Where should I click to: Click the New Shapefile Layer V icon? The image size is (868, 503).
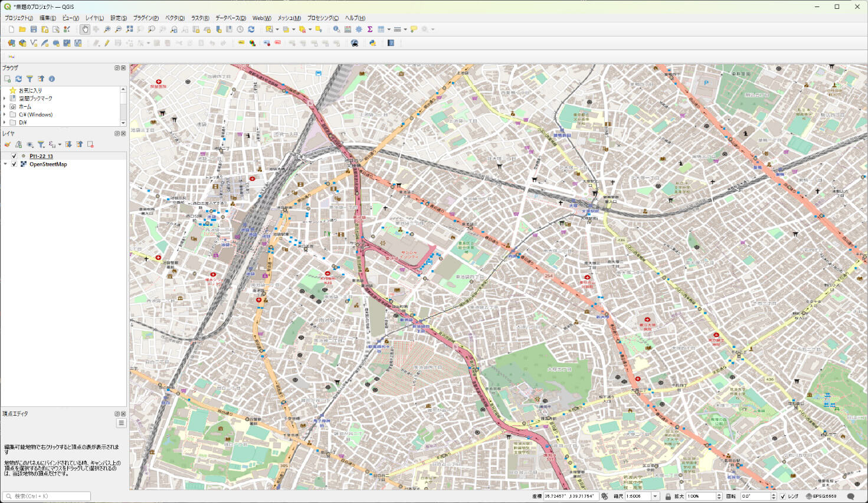point(34,43)
